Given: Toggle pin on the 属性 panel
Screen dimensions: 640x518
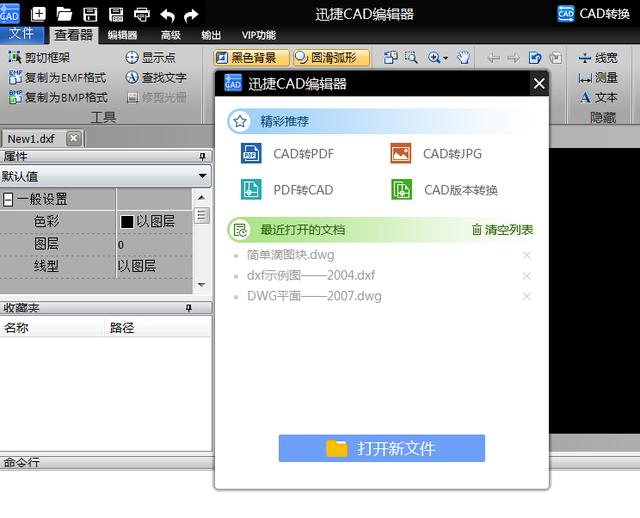Looking at the screenshot, I should point(202,157).
